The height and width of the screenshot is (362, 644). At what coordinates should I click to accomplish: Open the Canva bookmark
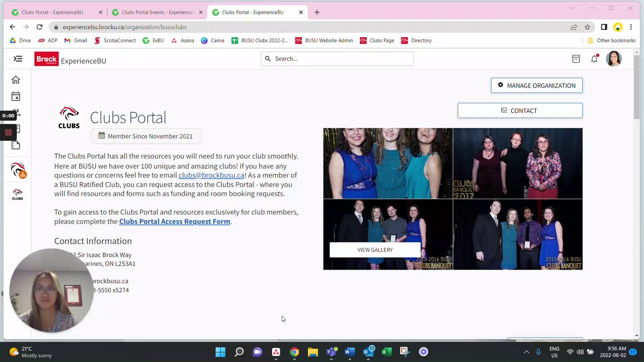pyautogui.click(x=212, y=41)
